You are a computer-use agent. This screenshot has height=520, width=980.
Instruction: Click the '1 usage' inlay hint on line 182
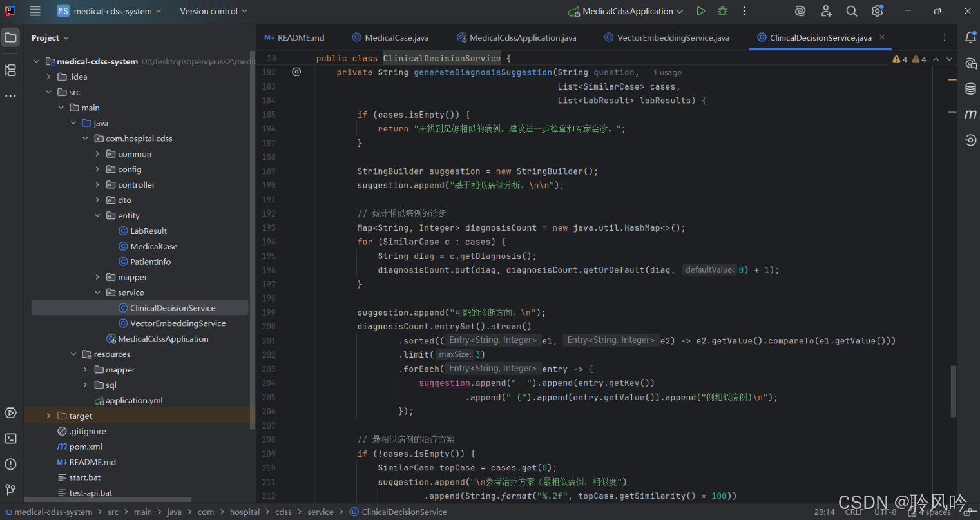click(x=667, y=73)
